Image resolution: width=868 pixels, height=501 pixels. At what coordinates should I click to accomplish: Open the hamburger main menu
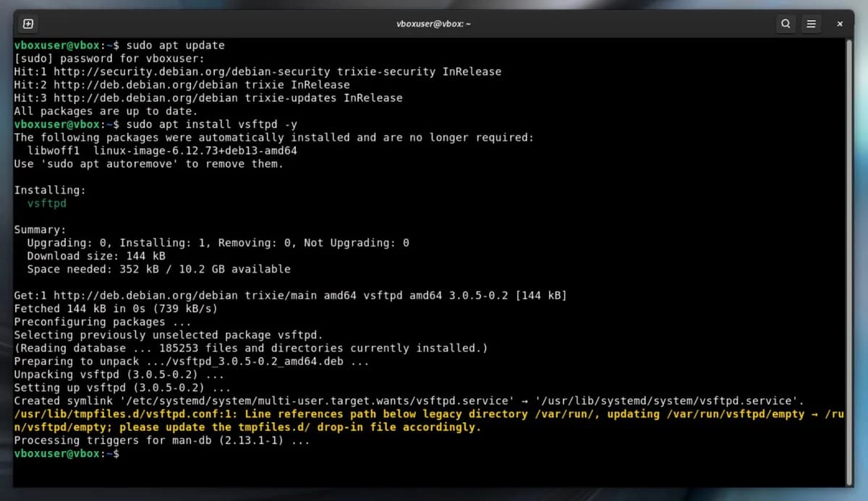[x=811, y=24]
